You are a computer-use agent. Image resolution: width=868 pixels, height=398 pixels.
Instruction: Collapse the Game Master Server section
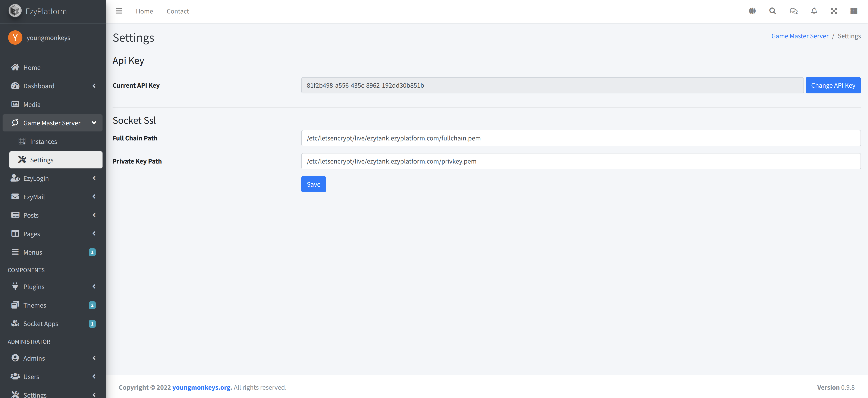(94, 123)
